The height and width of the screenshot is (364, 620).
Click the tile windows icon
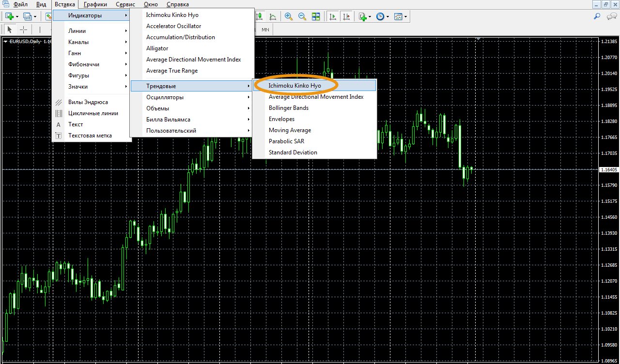click(x=316, y=16)
